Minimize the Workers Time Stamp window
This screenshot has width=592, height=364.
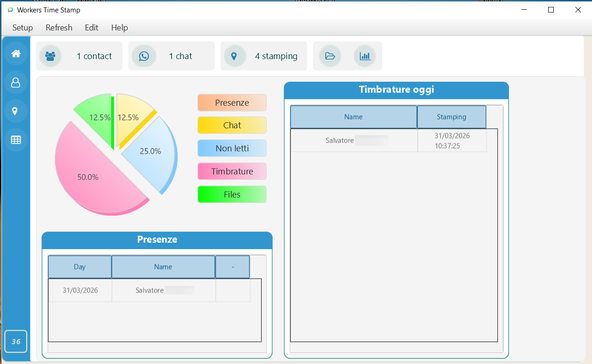click(524, 10)
